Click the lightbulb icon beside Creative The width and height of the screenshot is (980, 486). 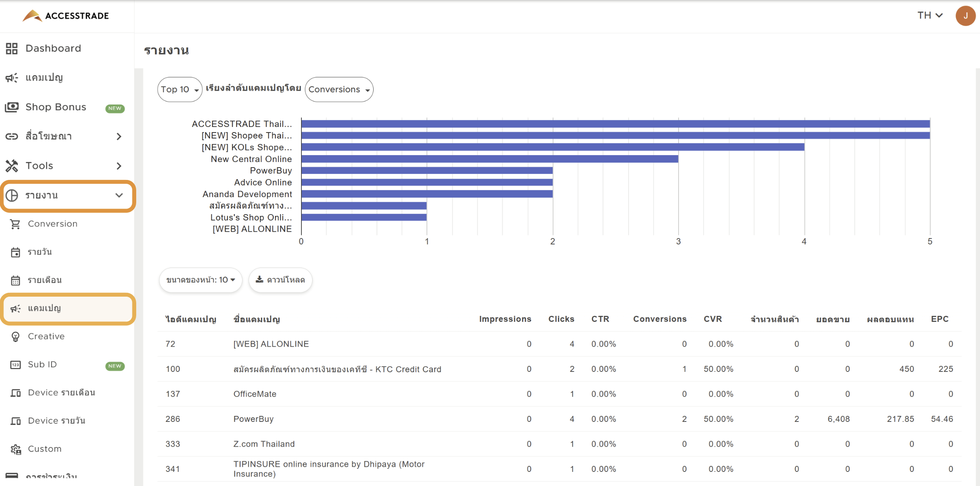[15, 337]
